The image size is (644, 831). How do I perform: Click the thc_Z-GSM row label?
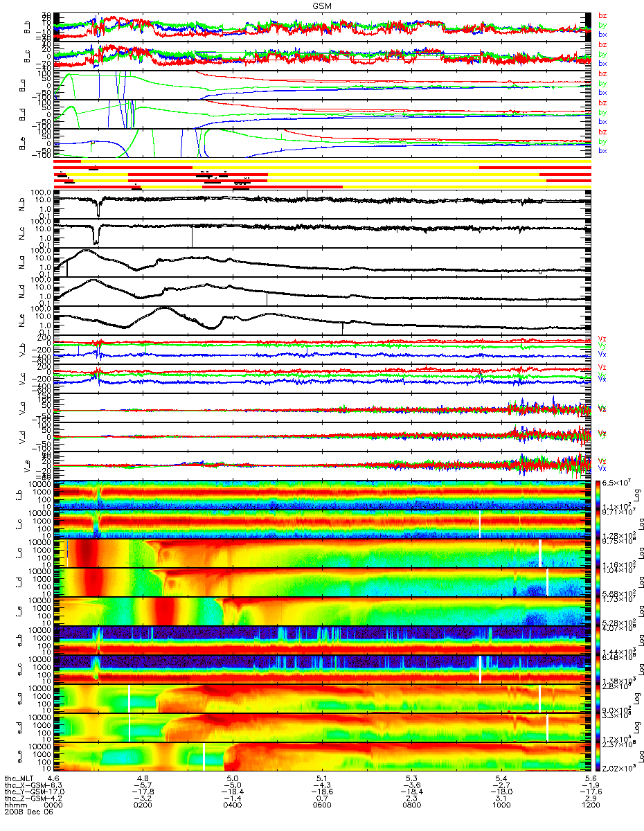pyautogui.click(x=26, y=799)
